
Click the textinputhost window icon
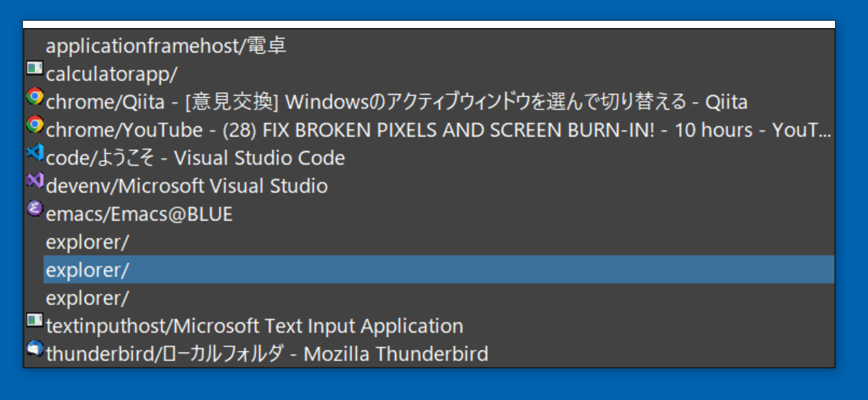(x=34, y=321)
